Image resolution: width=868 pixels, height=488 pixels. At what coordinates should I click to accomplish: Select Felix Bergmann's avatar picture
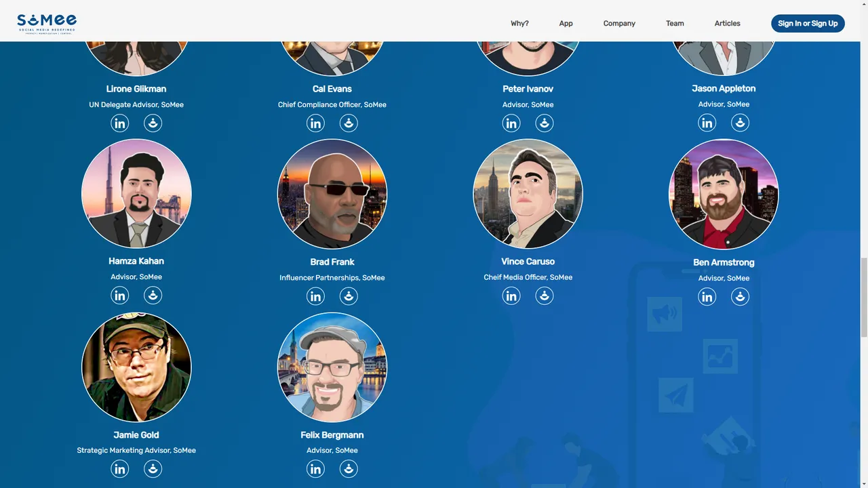(x=332, y=367)
